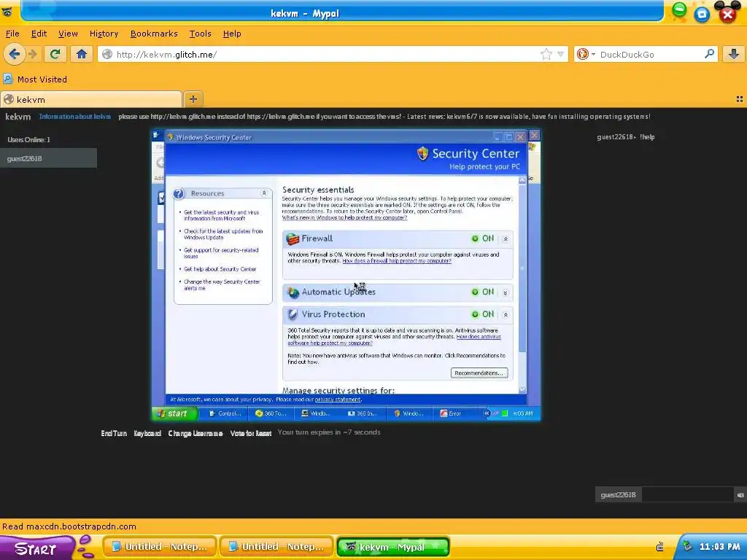
Task: Open the privacy statement link
Action: tap(338, 400)
